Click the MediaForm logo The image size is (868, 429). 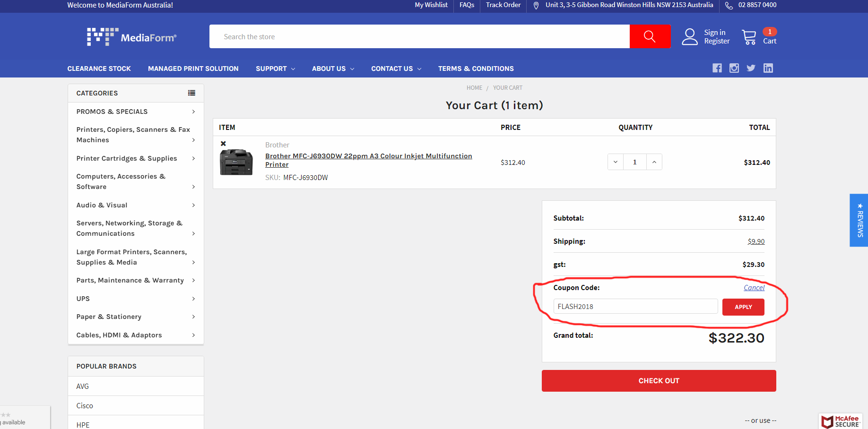pyautogui.click(x=131, y=37)
